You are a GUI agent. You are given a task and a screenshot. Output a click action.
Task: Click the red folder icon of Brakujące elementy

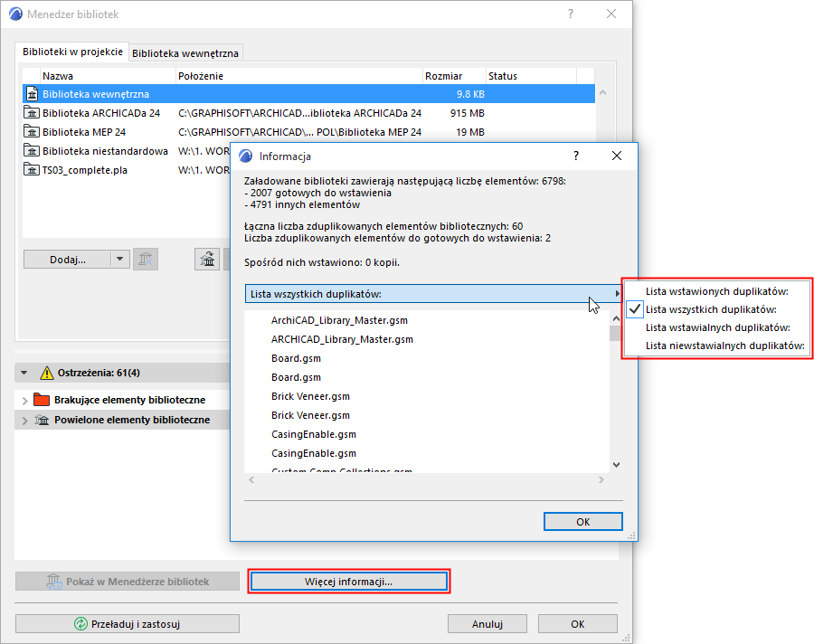click(x=42, y=400)
